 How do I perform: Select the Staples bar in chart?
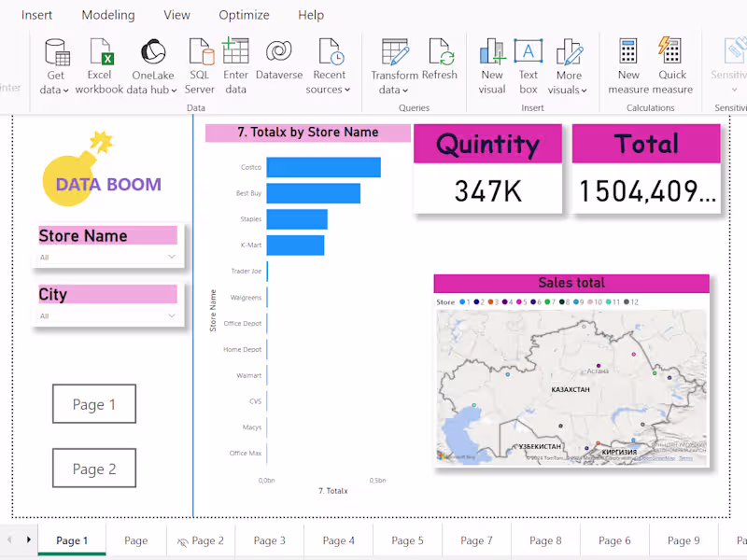coord(297,219)
